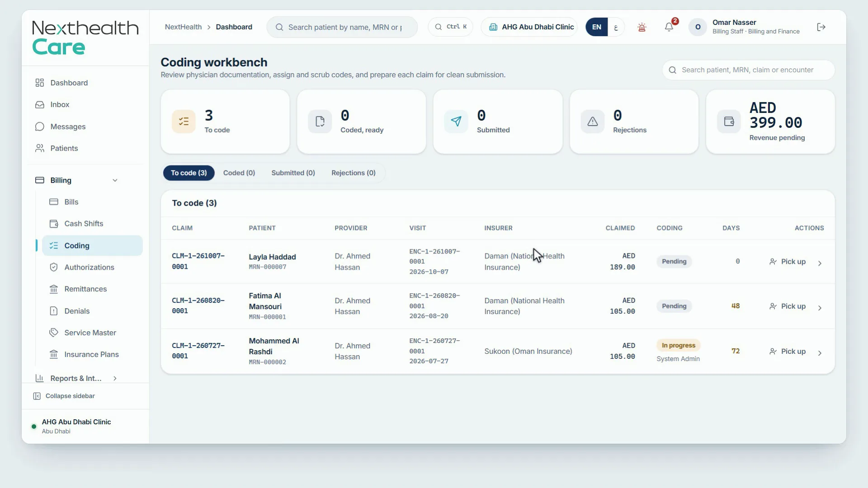Switch to the Submitted (0) tab
868x488 pixels.
(x=293, y=173)
